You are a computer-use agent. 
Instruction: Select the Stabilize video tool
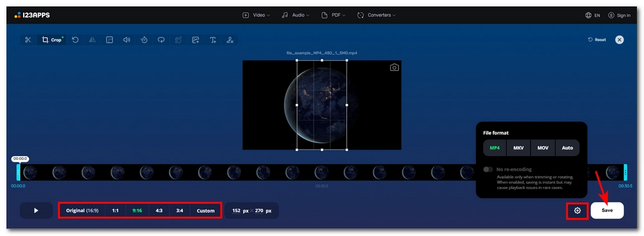[178, 40]
